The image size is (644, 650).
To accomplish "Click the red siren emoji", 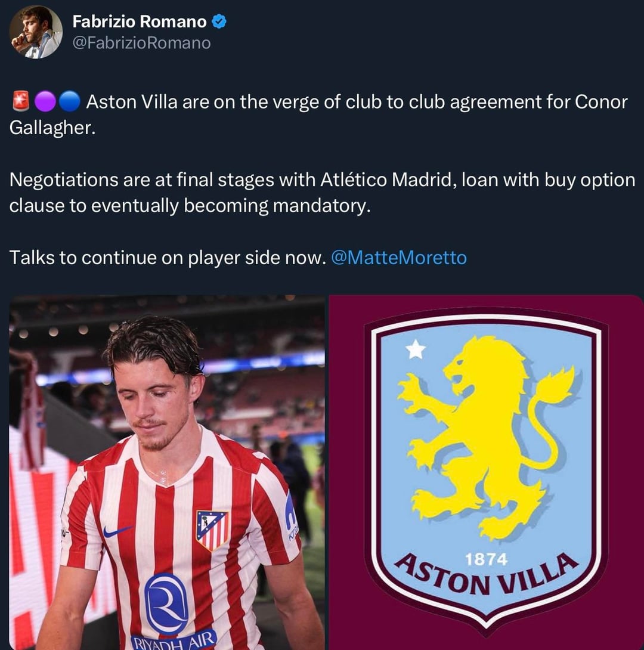I will pyautogui.click(x=20, y=102).
